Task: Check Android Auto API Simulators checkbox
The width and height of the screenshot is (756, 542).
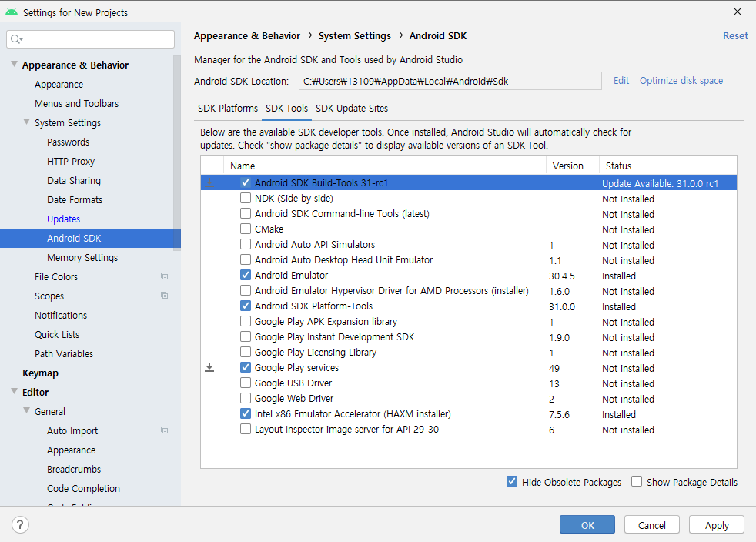Action: point(246,245)
